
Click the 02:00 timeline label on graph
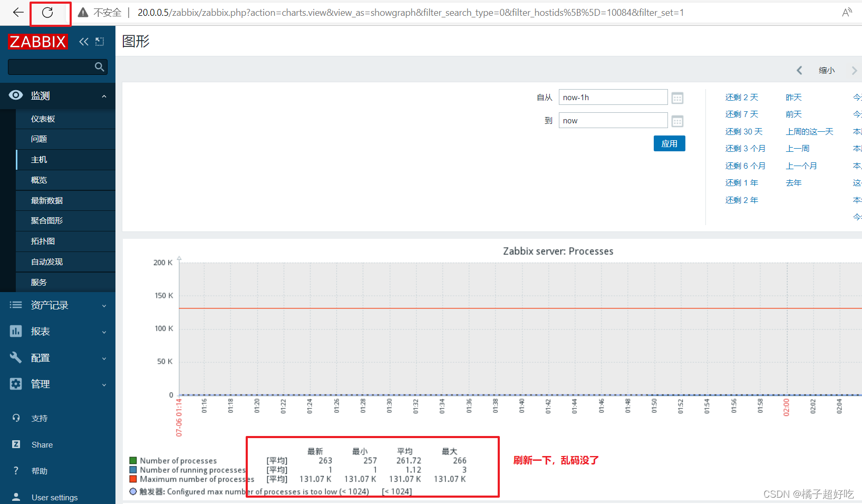(x=786, y=408)
